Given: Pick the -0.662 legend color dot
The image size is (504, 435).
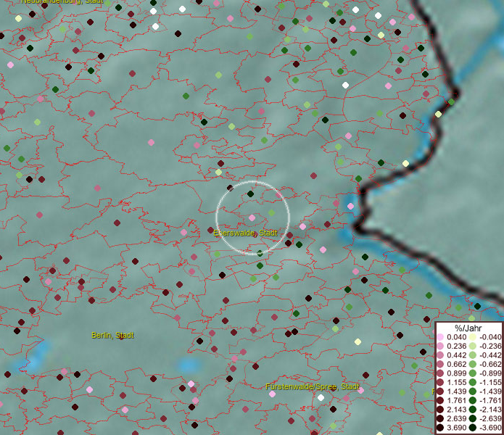Looking at the screenshot, I should pos(473,365).
